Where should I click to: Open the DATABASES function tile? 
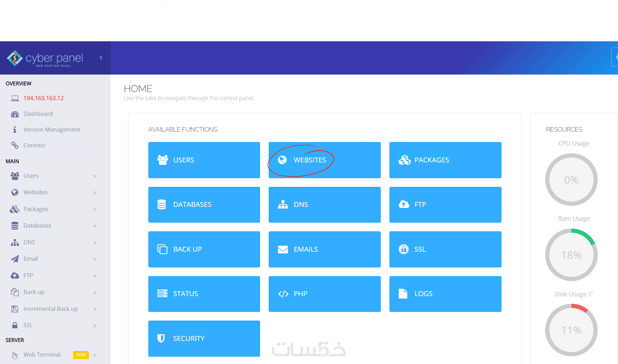click(x=204, y=205)
